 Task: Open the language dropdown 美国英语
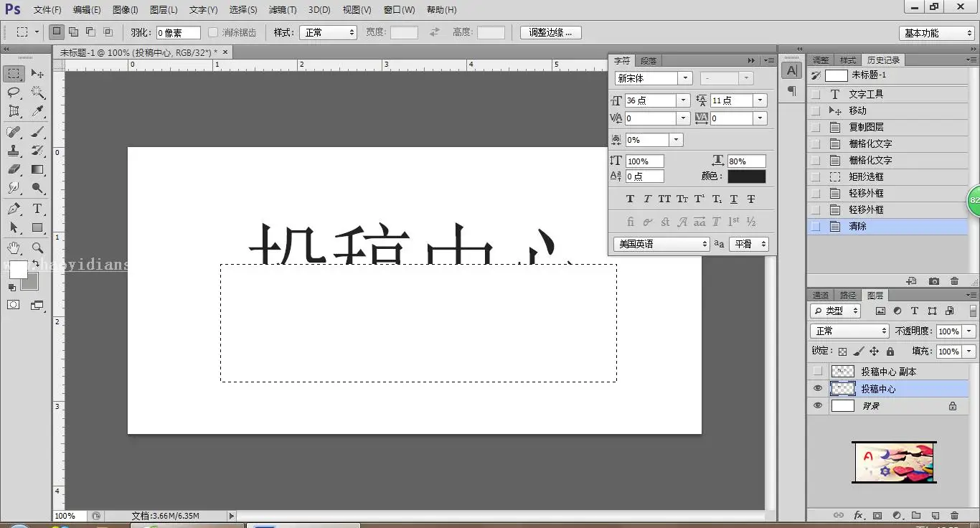click(661, 244)
